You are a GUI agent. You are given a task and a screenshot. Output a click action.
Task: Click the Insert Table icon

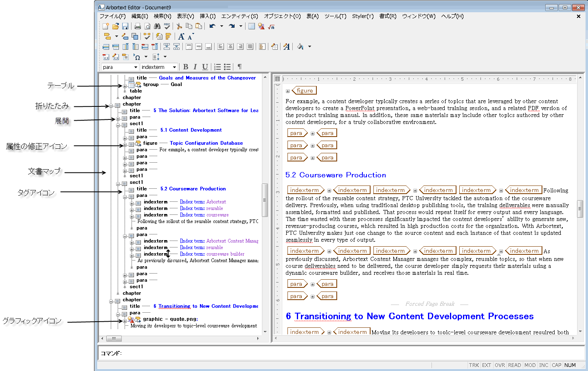click(252, 26)
